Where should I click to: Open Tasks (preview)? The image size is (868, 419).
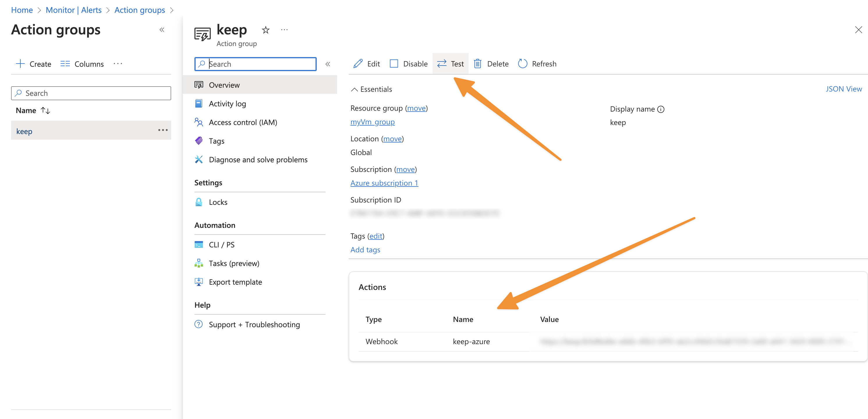(260, 263)
